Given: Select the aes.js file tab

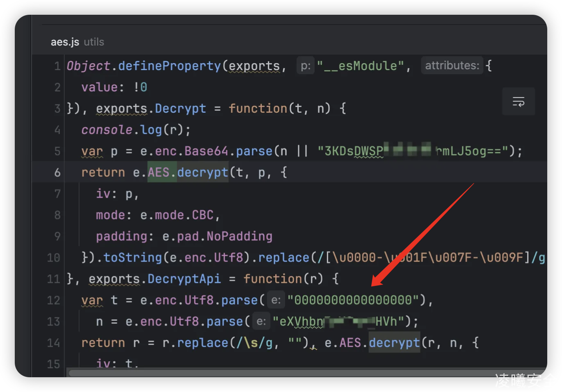Looking at the screenshot, I should 65,42.
